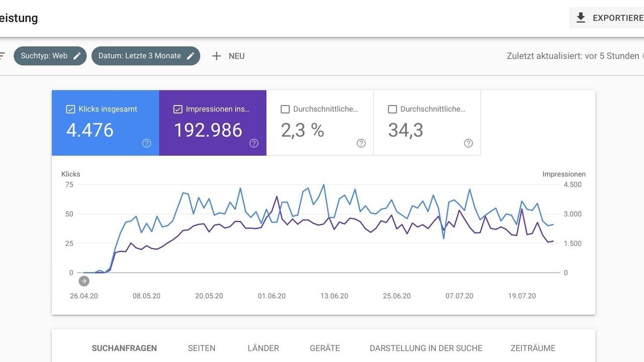
Task: Click the pencil icon on Datum chip
Action: pos(191,56)
